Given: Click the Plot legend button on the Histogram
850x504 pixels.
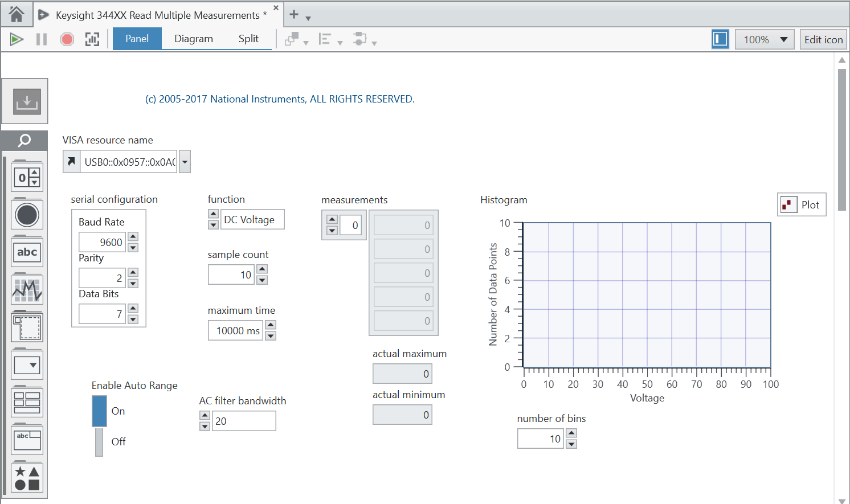Looking at the screenshot, I should [x=801, y=204].
